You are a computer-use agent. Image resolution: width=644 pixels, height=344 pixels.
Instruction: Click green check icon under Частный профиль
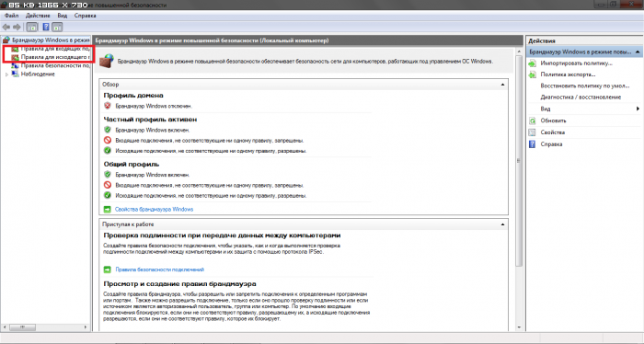(108, 151)
